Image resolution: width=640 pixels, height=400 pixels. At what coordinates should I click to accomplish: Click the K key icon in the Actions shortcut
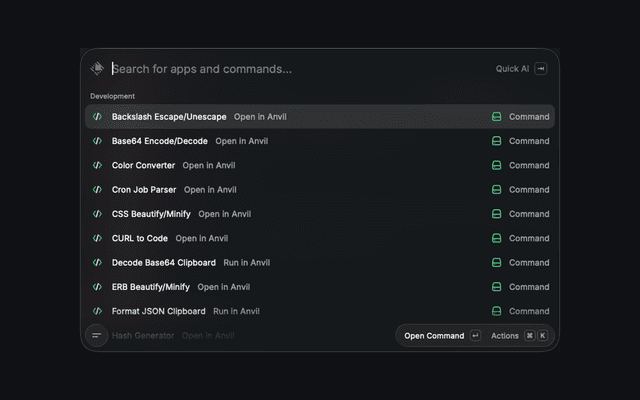coord(542,336)
